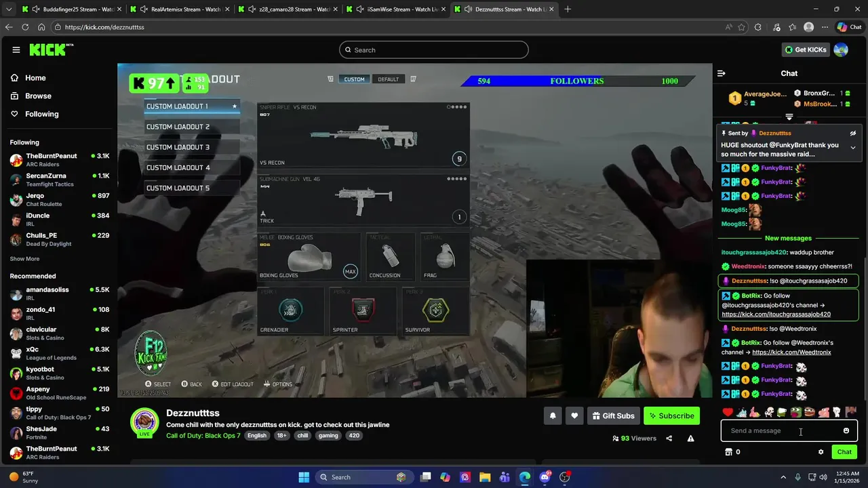Open iDuncle channel
The height and width of the screenshot is (488, 868).
coord(59,220)
